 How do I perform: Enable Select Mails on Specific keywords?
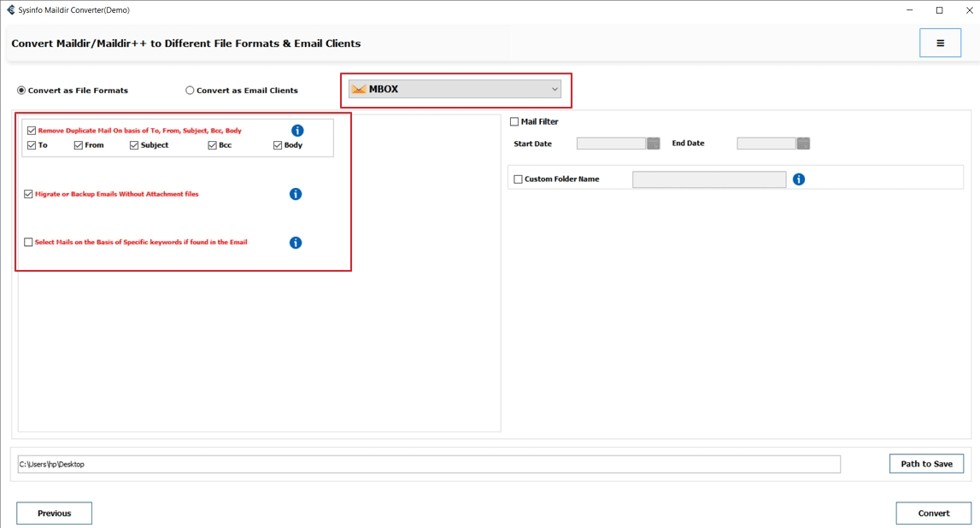coord(28,242)
